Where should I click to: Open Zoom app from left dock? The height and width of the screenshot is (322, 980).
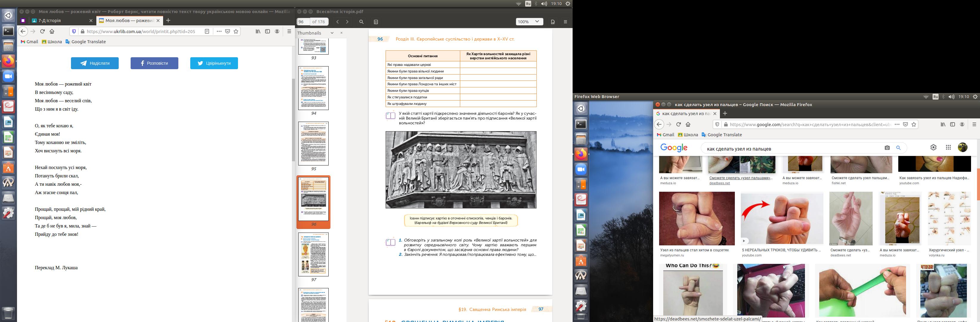tap(8, 76)
